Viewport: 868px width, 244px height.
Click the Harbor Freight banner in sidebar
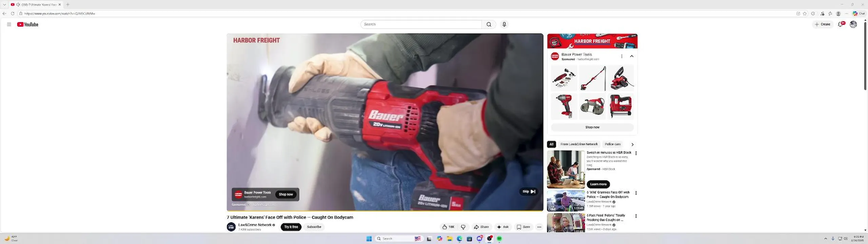click(592, 41)
